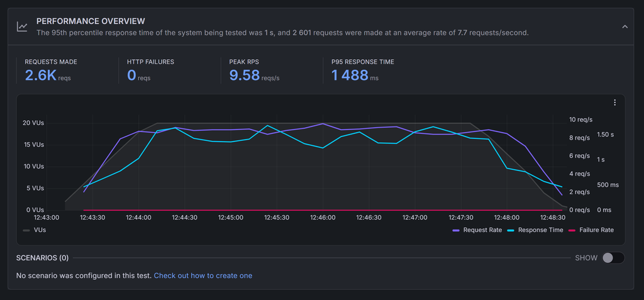Click the 10 req/s axis label
Screen dimensions: 644x300
coord(580,119)
